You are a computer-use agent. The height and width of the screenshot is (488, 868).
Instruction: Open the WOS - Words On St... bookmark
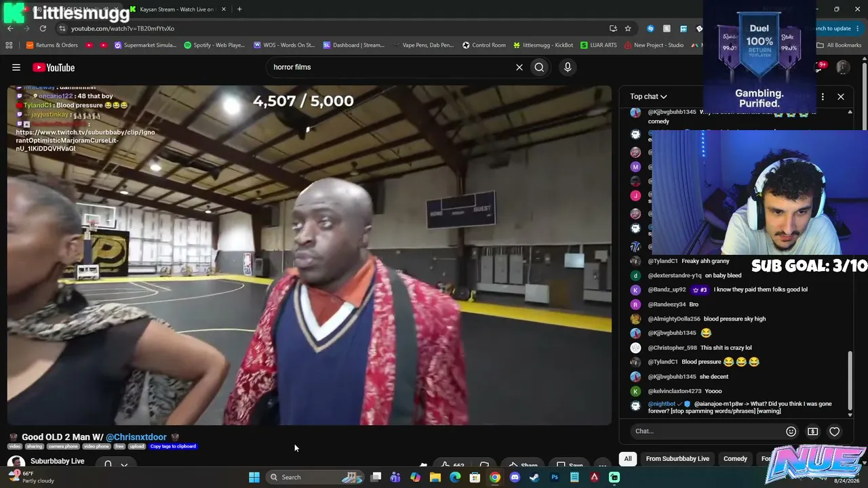284,45
